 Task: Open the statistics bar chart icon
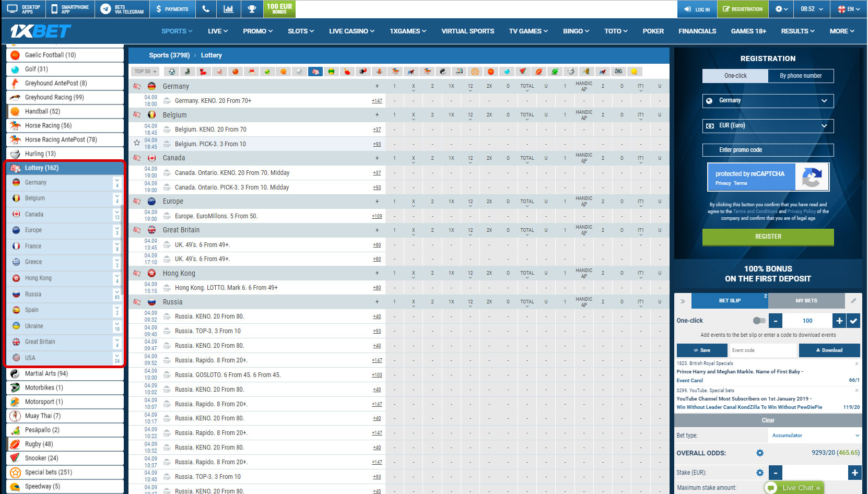tap(228, 9)
